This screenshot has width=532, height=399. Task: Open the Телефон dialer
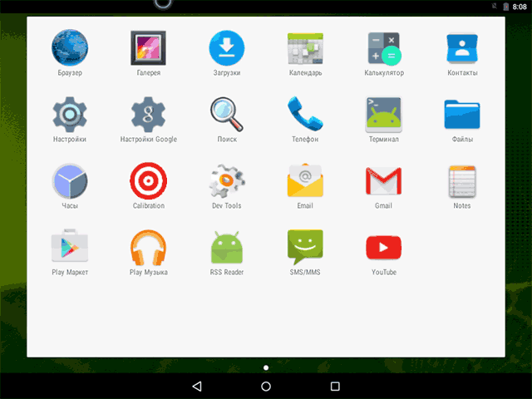(304, 115)
